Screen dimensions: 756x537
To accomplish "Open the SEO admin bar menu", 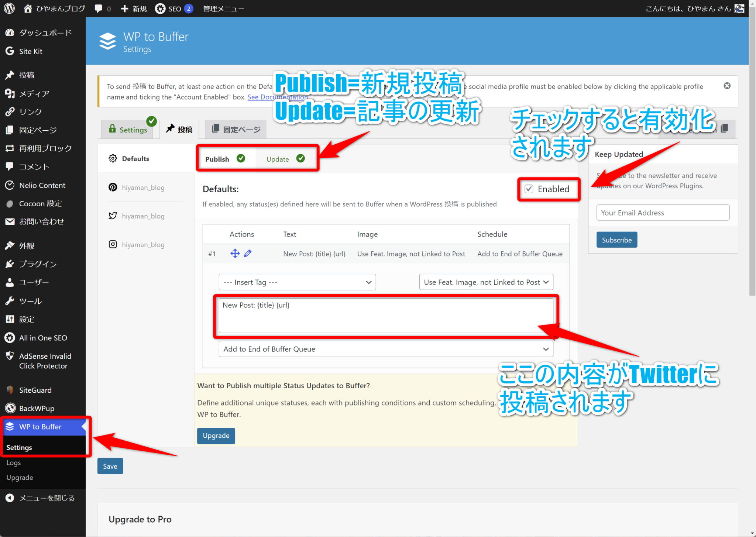I will [x=173, y=8].
